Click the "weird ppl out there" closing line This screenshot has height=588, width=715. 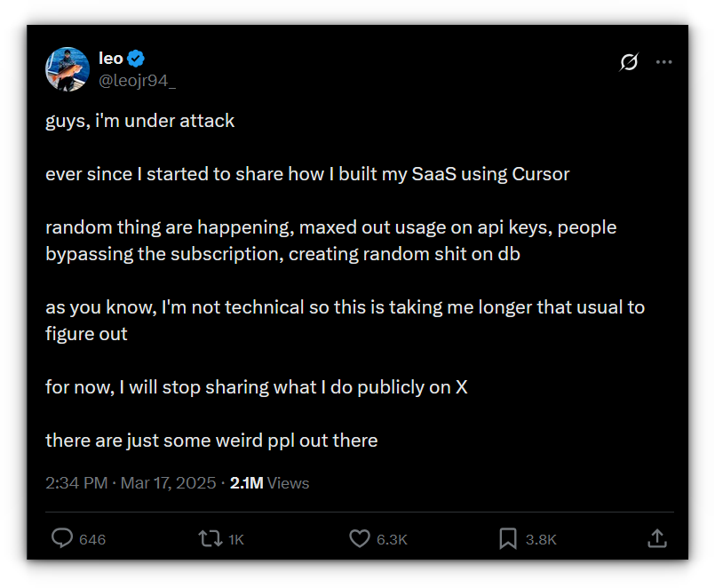click(x=211, y=441)
